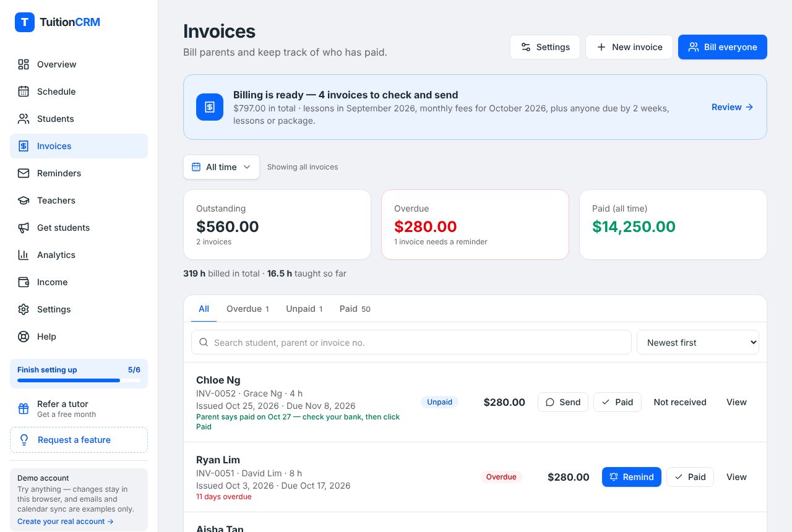Click the Help lifebuoy icon
The height and width of the screenshot is (532, 792).
(x=24, y=337)
